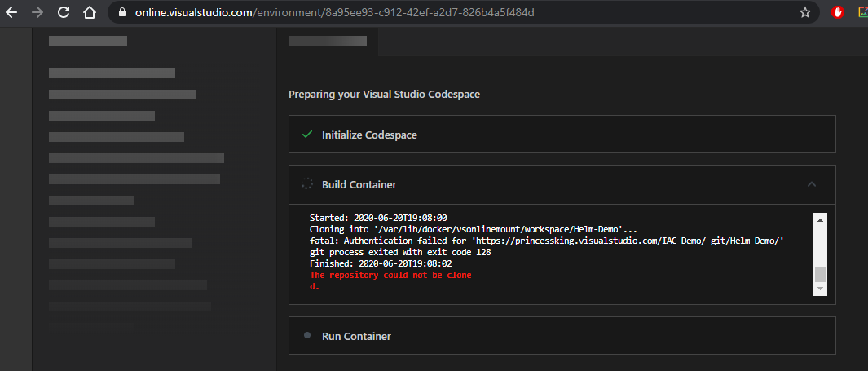Image resolution: width=868 pixels, height=371 pixels.
Task: Click the 'Preparing your Visual Studio Codespace' heading
Action: (384, 95)
